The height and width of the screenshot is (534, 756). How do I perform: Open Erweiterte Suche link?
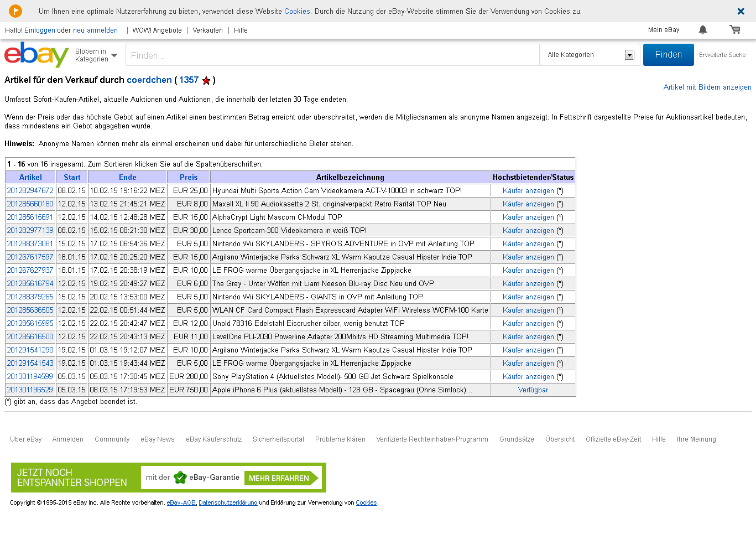point(722,55)
